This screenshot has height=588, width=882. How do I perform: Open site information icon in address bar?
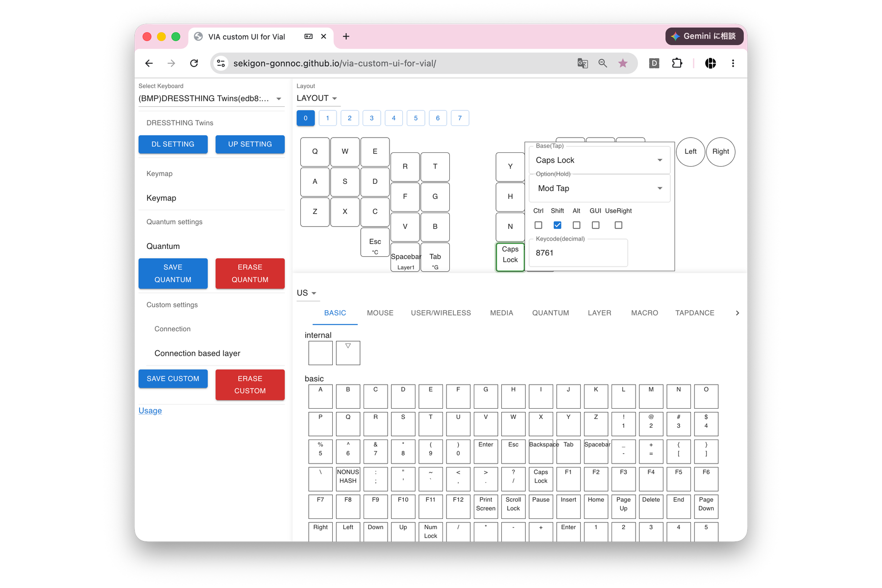click(221, 63)
